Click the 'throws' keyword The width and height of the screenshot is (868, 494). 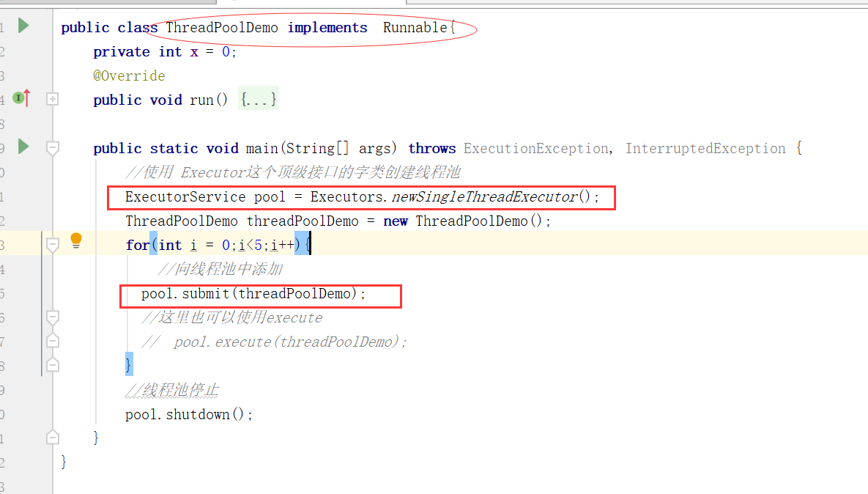[431, 149]
